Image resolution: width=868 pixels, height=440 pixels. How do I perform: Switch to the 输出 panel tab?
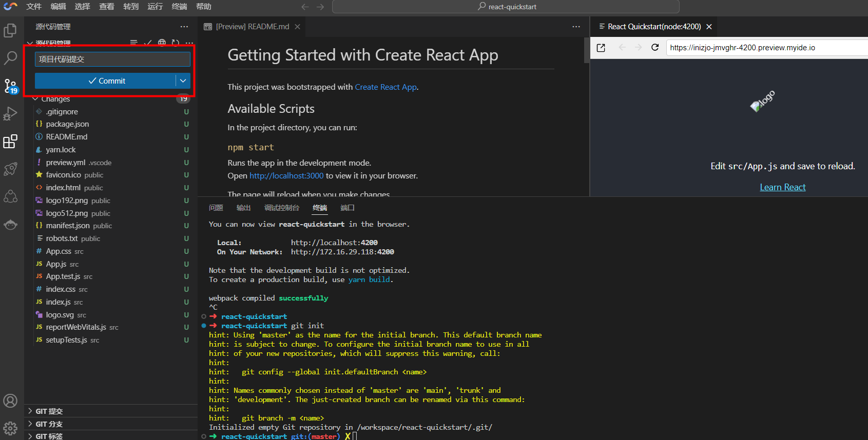pos(243,208)
